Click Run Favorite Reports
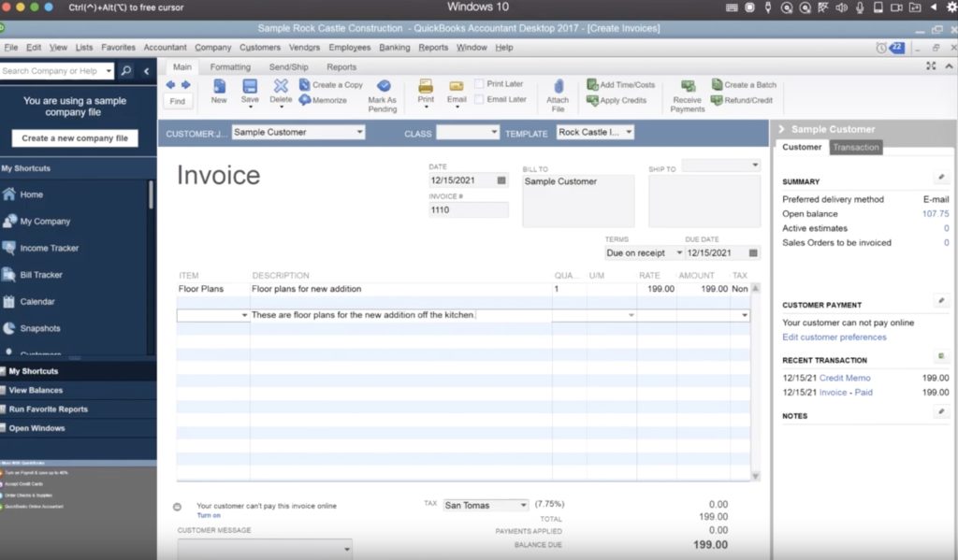The image size is (958, 560). 49,409
